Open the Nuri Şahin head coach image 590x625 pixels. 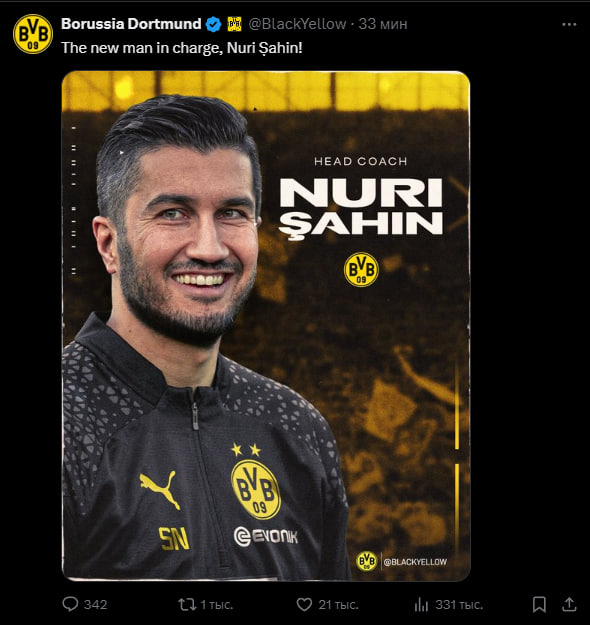[266, 326]
